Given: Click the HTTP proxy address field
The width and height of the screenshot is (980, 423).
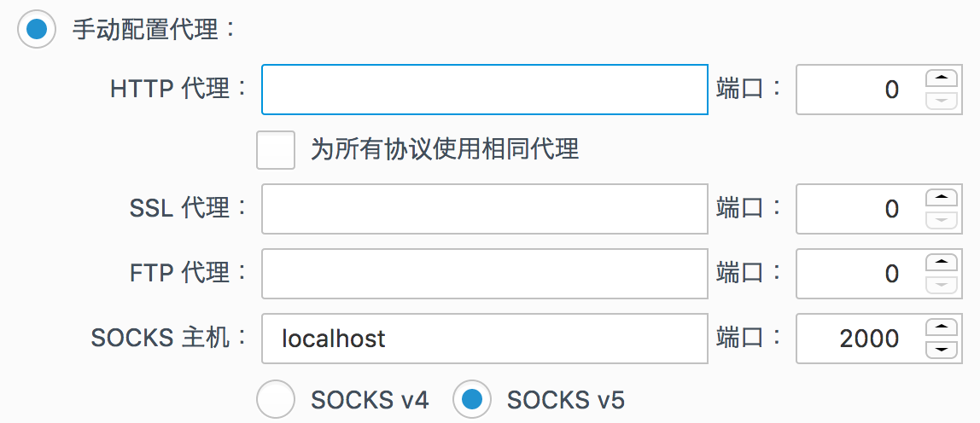Looking at the screenshot, I should point(484,90).
